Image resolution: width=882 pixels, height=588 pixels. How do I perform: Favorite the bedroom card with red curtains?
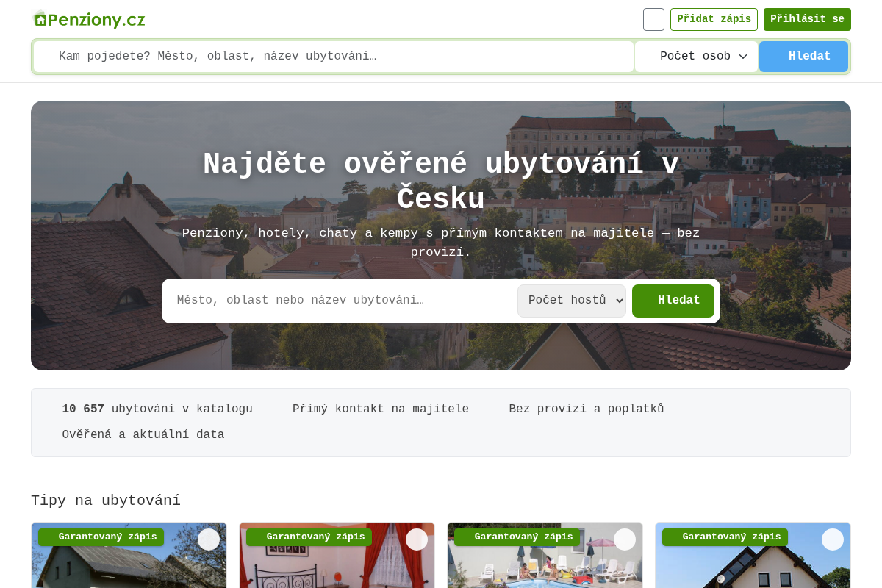[x=417, y=539]
